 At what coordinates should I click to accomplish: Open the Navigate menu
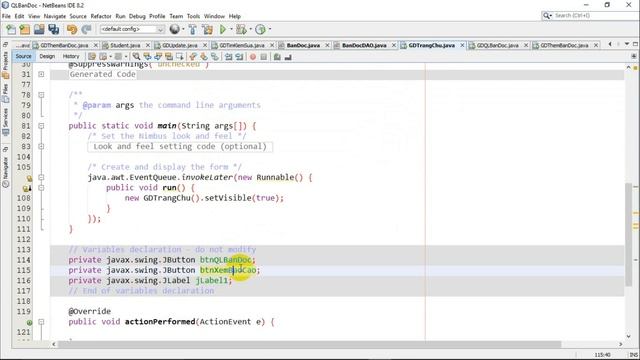55,16
